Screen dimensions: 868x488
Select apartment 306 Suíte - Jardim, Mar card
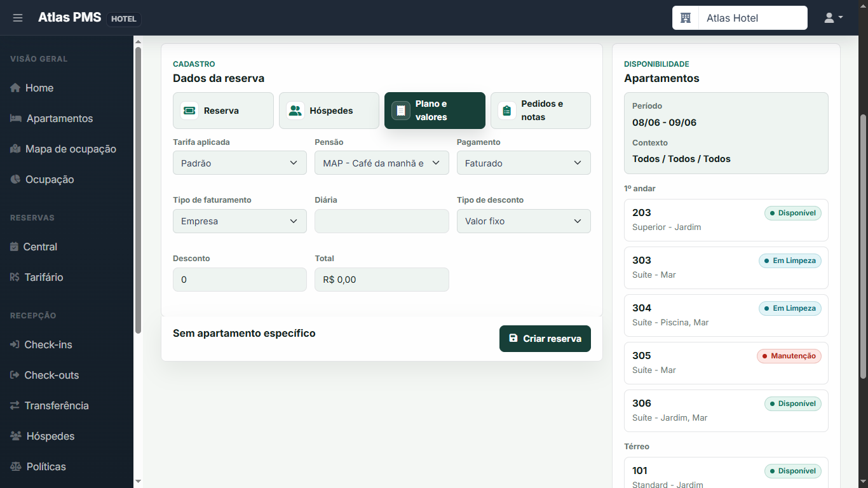coord(726,410)
